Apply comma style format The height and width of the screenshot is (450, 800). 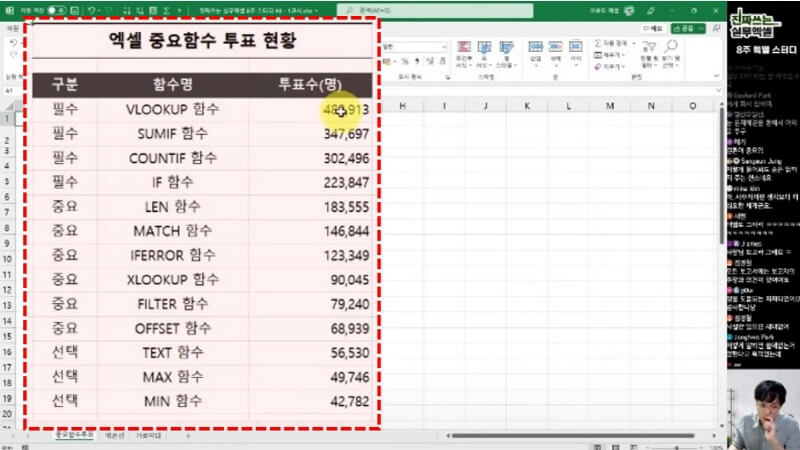(417, 62)
